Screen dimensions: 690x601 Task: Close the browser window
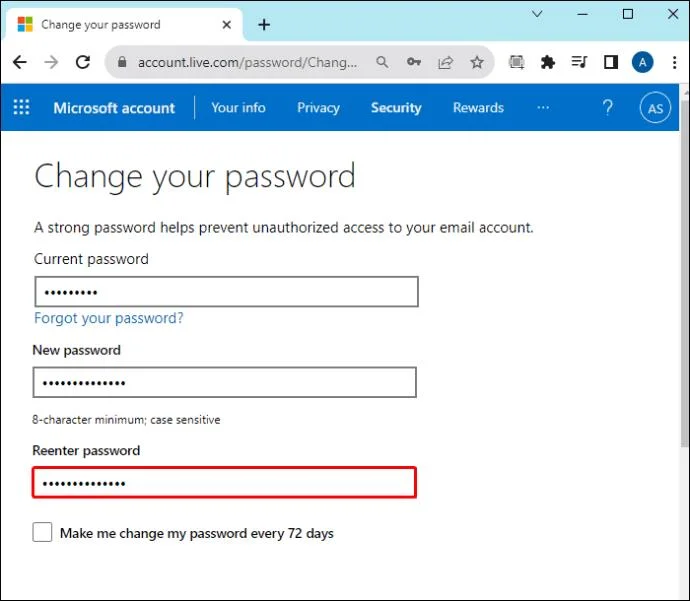tap(673, 14)
